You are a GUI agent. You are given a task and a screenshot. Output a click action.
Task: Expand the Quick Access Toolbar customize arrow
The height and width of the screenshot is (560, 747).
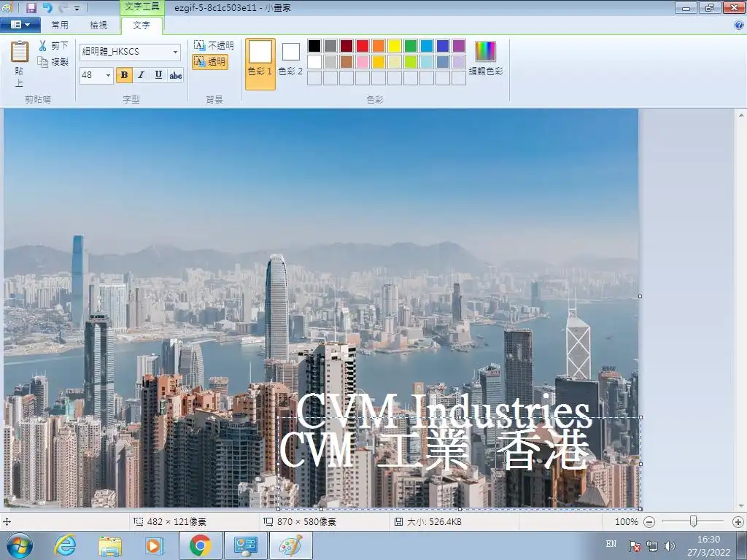tap(77, 8)
